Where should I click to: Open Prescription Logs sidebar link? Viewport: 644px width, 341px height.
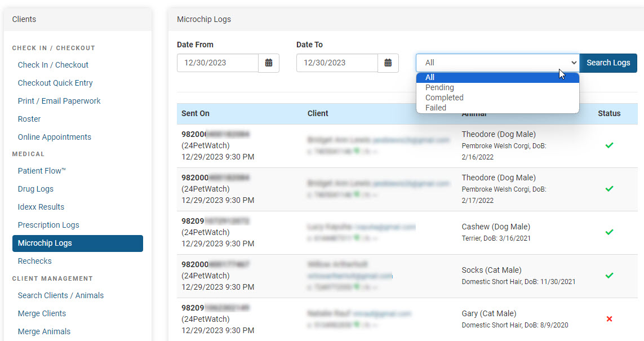[48, 225]
